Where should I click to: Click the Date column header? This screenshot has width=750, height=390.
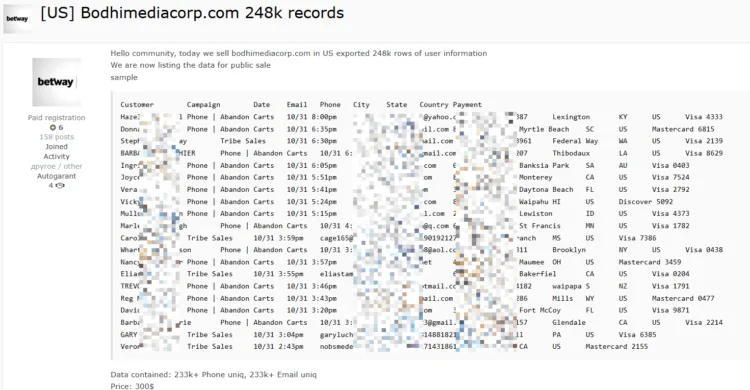click(262, 105)
